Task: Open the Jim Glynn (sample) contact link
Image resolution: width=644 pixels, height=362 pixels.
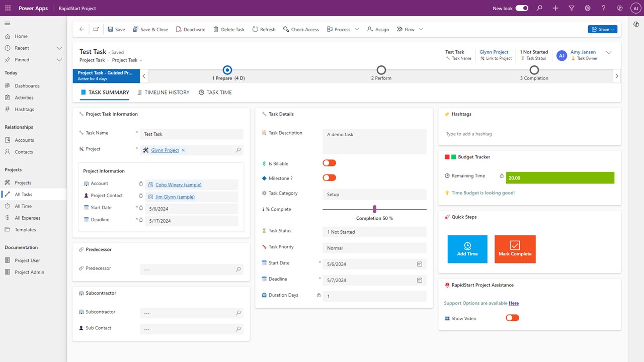Action: tap(175, 197)
